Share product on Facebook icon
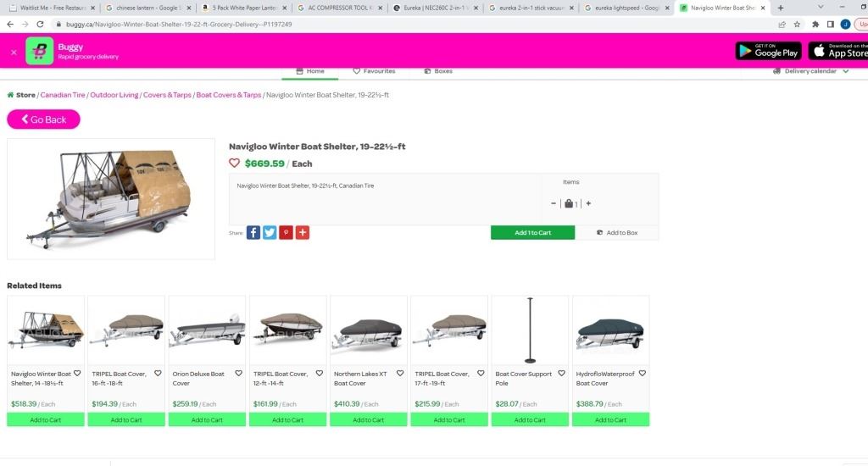Image resolution: width=868 pixels, height=466 pixels. [253, 232]
